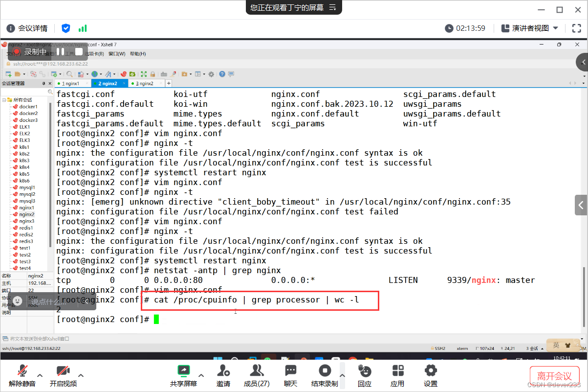Viewport: 588px width, 392px height.
Task: Close the 1 nginx1 tab
Action: pyautogui.click(x=88, y=84)
